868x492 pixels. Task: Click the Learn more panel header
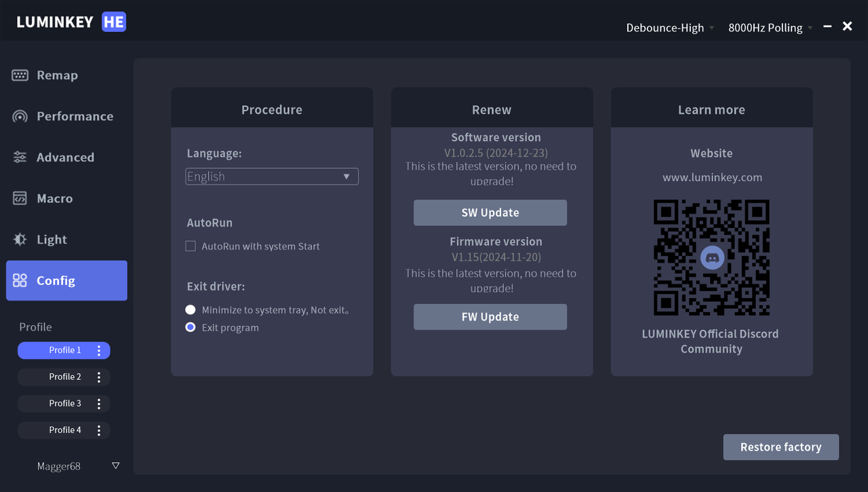tap(712, 107)
